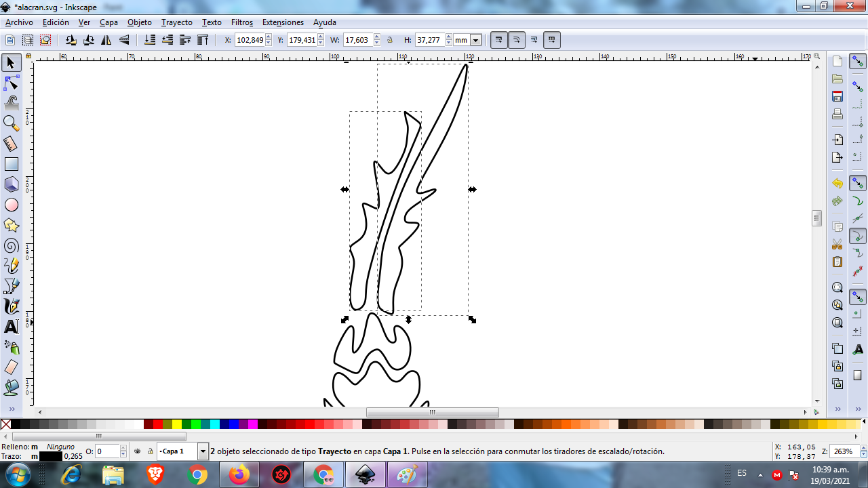Click the Print document icon
This screenshot has height=488, width=868.
837,114
